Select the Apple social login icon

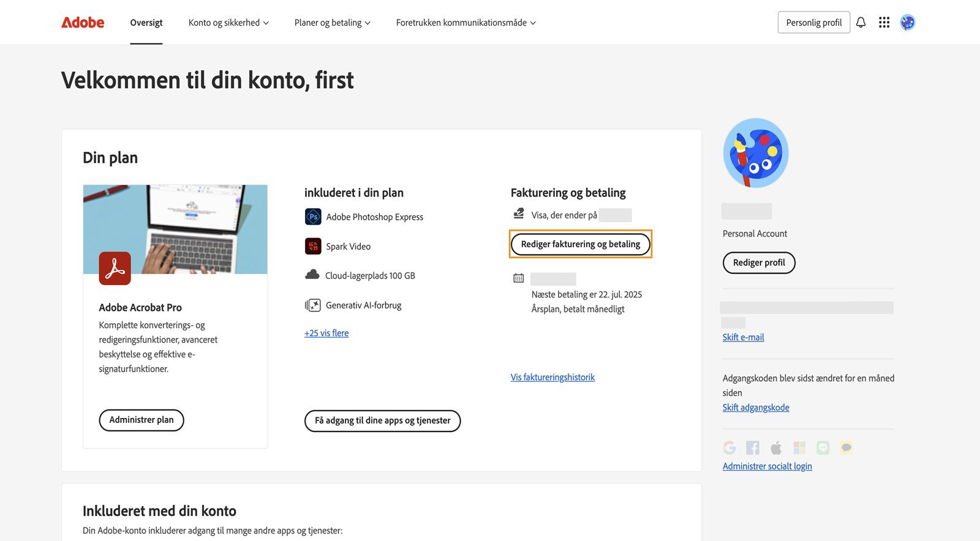coord(775,447)
